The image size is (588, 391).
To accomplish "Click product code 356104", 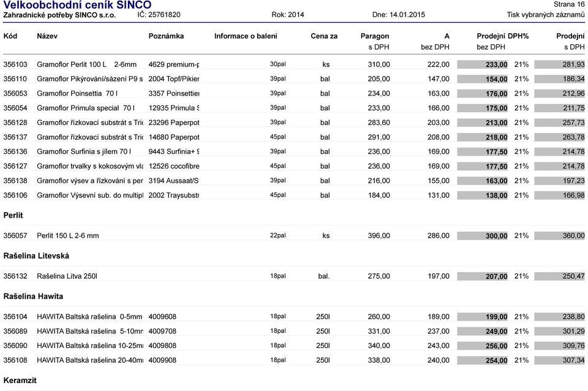I will [15, 317].
